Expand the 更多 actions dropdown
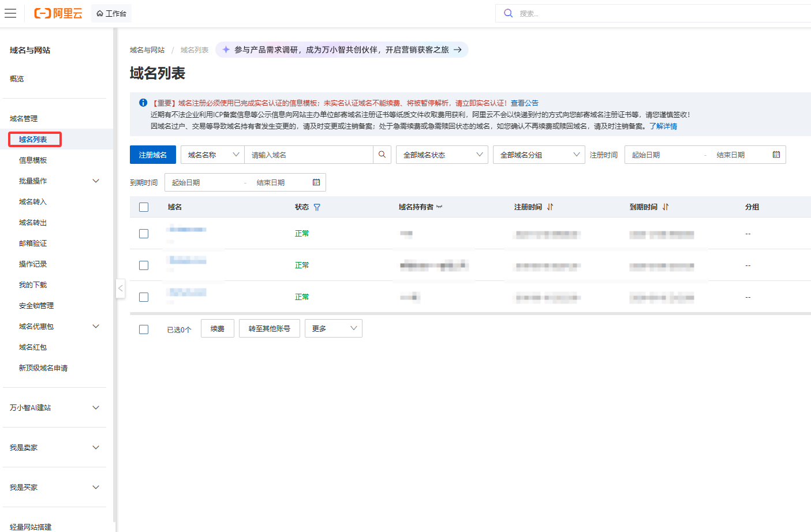The width and height of the screenshot is (811, 532). click(333, 328)
